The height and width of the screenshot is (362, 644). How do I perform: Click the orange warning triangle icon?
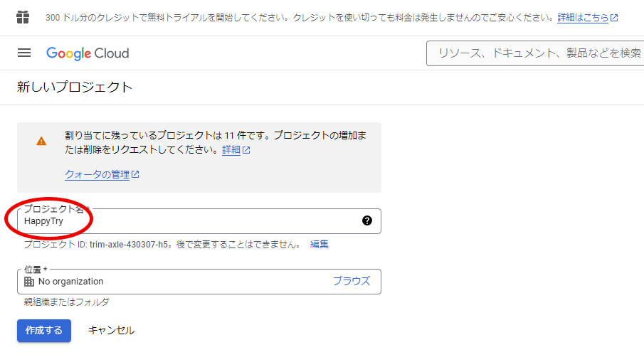pos(41,141)
